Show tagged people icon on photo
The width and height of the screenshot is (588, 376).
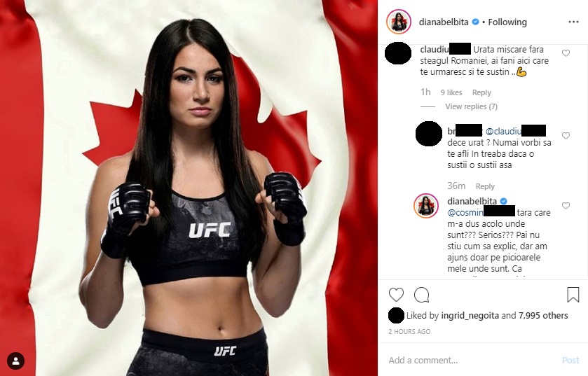click(x=15, y=361)
